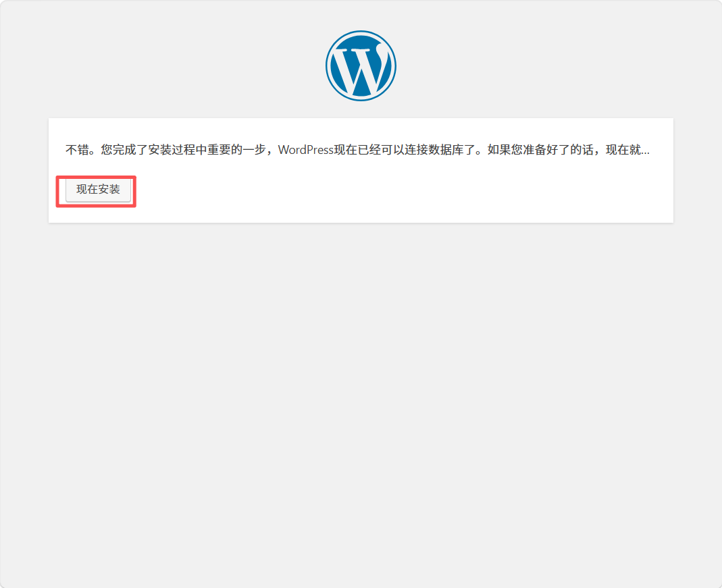Image resolution: width=722 pixels, height=588 pixels.
Task: Click the WordPress logo
Action: pos(361,65)
